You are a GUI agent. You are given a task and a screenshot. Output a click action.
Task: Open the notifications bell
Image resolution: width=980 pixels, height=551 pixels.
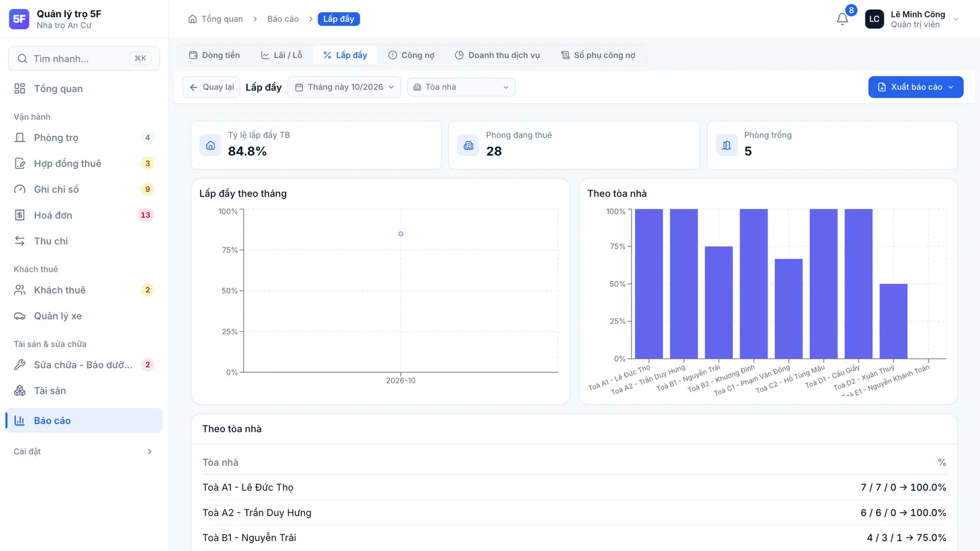842,19
